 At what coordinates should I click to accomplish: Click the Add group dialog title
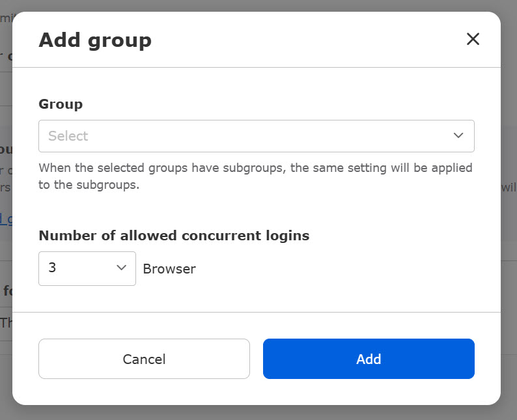pyautogui.click(x=95, y=40)
